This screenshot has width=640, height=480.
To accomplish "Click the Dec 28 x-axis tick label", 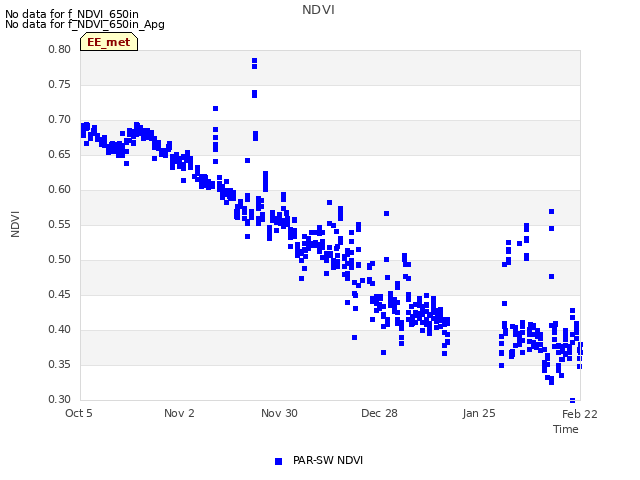I will [379, 413].
